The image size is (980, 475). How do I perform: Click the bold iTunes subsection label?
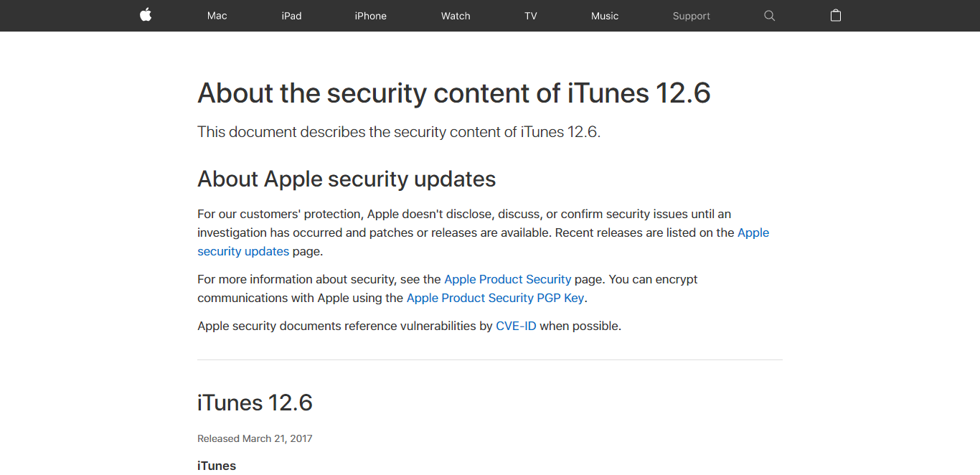(217, 466)
